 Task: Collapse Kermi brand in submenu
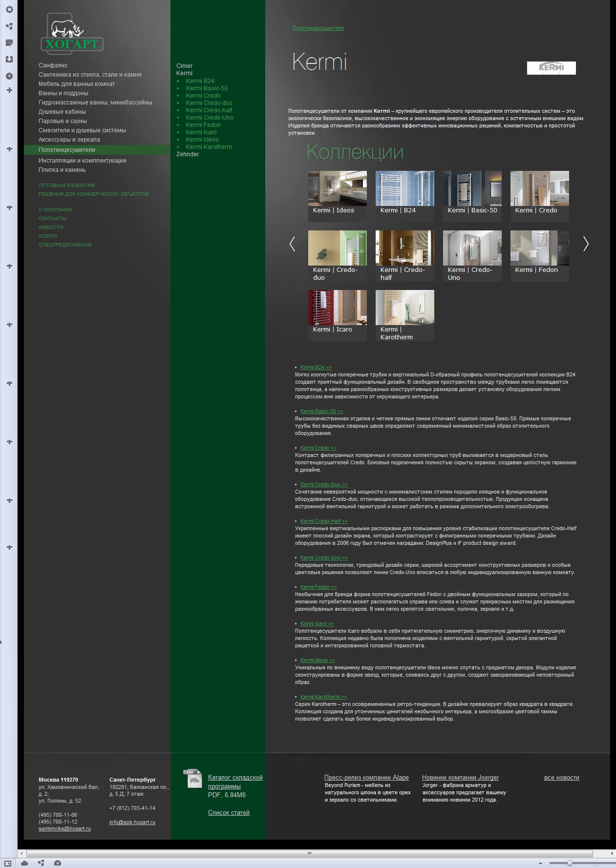point(184,73)
